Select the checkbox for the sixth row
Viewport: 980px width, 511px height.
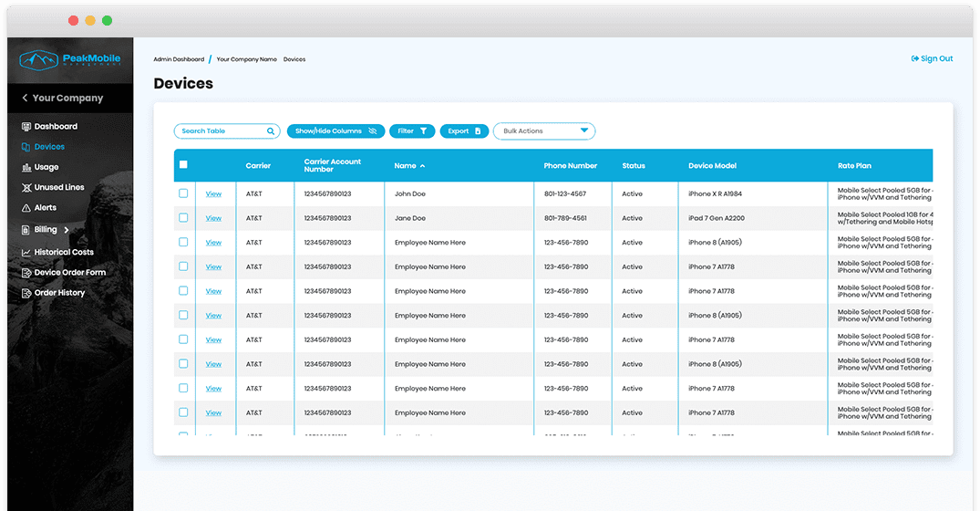point(183,315)
